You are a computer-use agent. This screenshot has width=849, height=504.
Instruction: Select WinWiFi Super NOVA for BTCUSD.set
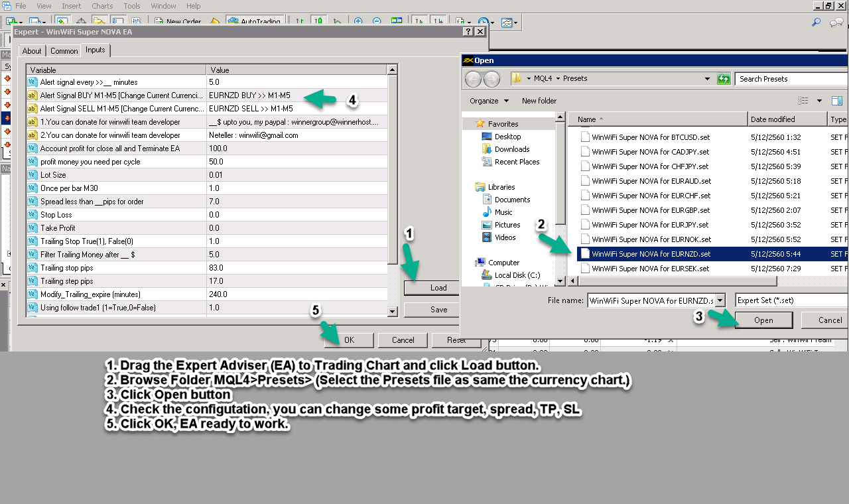click(x=651, y=137)
